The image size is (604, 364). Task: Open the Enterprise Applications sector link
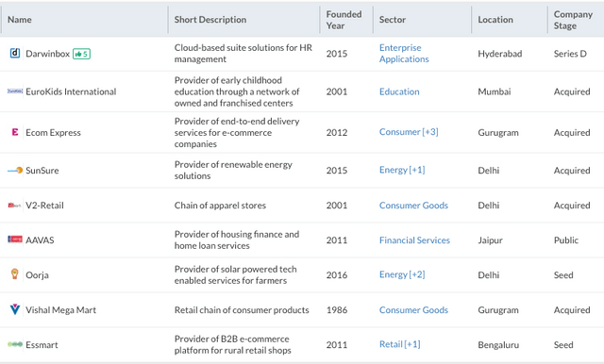[404, 53]
